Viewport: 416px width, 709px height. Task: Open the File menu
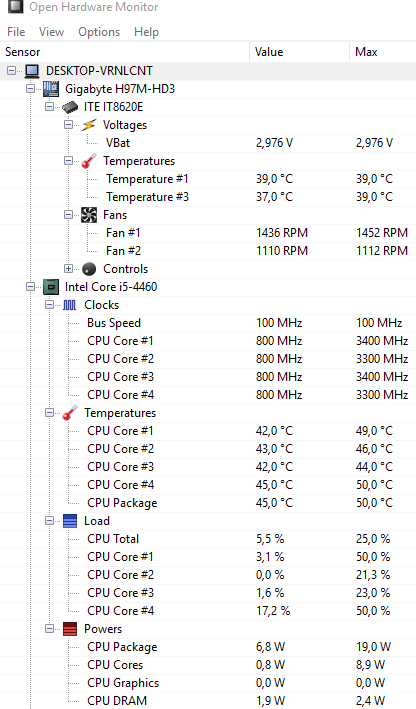point(16,32)
